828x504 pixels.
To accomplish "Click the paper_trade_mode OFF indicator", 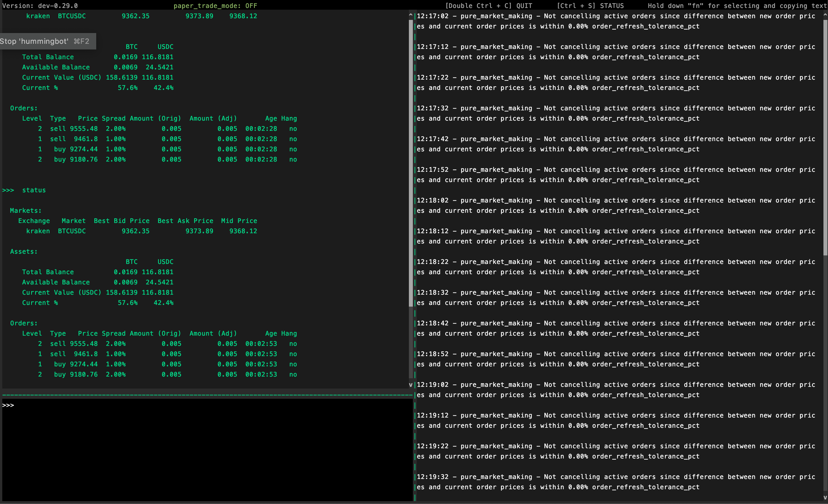I will tap(215, 6).
